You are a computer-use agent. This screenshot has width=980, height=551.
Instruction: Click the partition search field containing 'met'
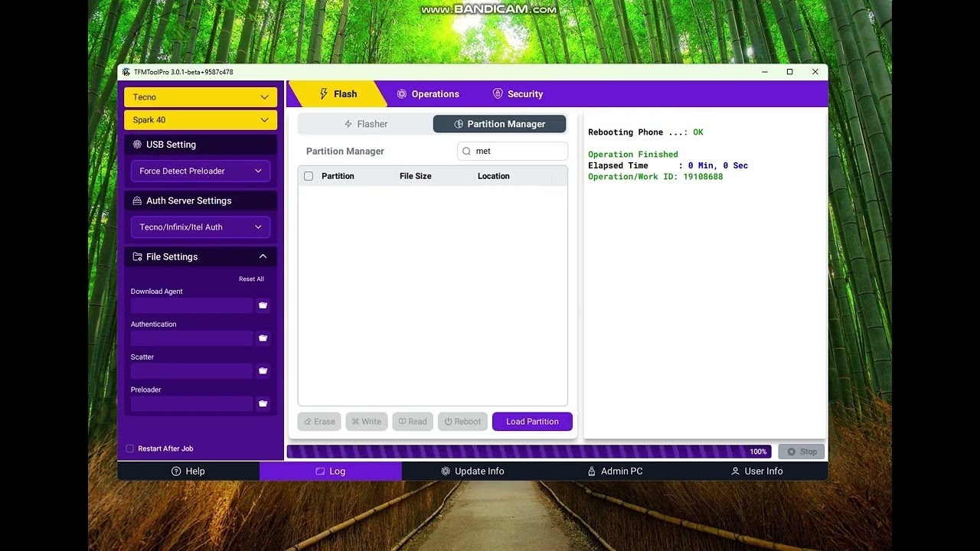(x=513, y=152)
